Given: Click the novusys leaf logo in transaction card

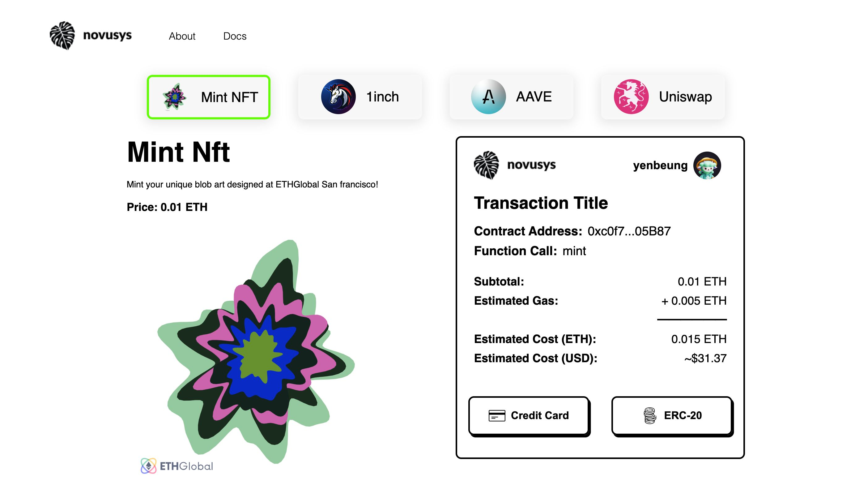Looking at the screenshot, I should [486, 165].
